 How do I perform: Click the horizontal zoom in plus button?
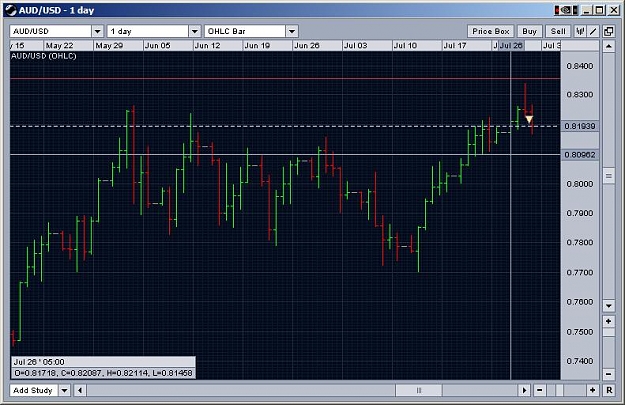coord(593,390)
